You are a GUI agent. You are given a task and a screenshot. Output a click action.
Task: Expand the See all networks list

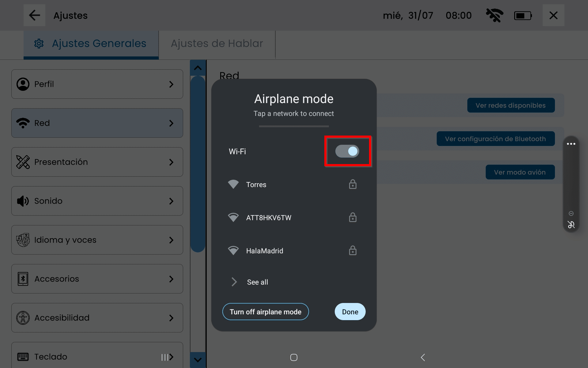[x=257, y=282]
